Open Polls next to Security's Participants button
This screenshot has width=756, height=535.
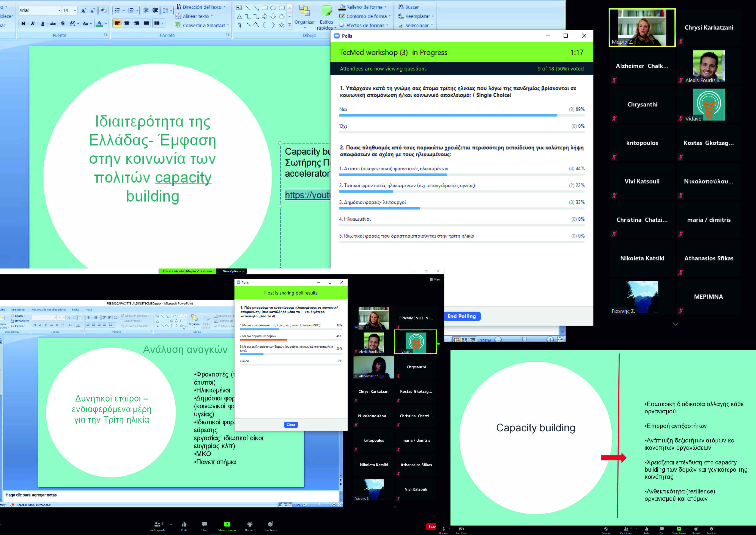pyautogui.click(x=646, y=530)
